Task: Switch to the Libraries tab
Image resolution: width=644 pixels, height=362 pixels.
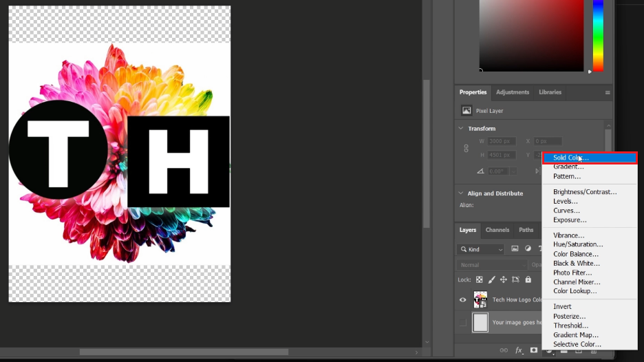Action: pos(550,92)
